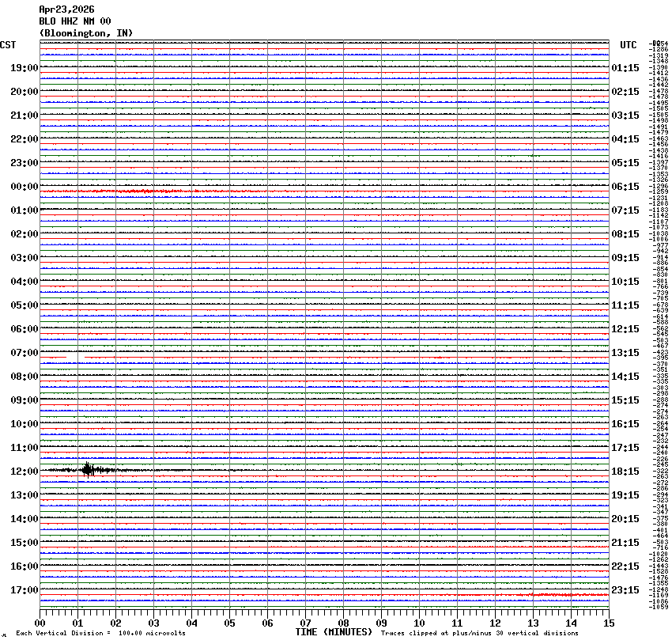This screenshot has width=672, height=644.
Task: Select the 19:00 CST time label
Action: click(24, 68)
